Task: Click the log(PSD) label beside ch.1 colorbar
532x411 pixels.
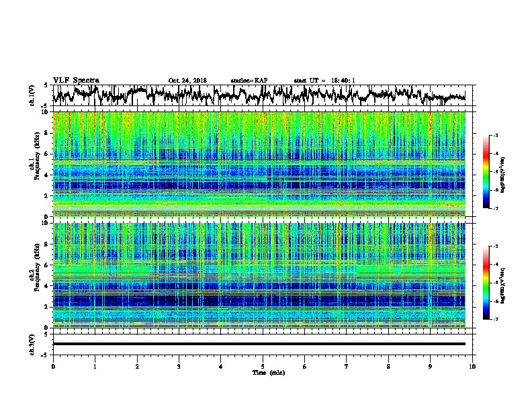Action: pos(503,175)
